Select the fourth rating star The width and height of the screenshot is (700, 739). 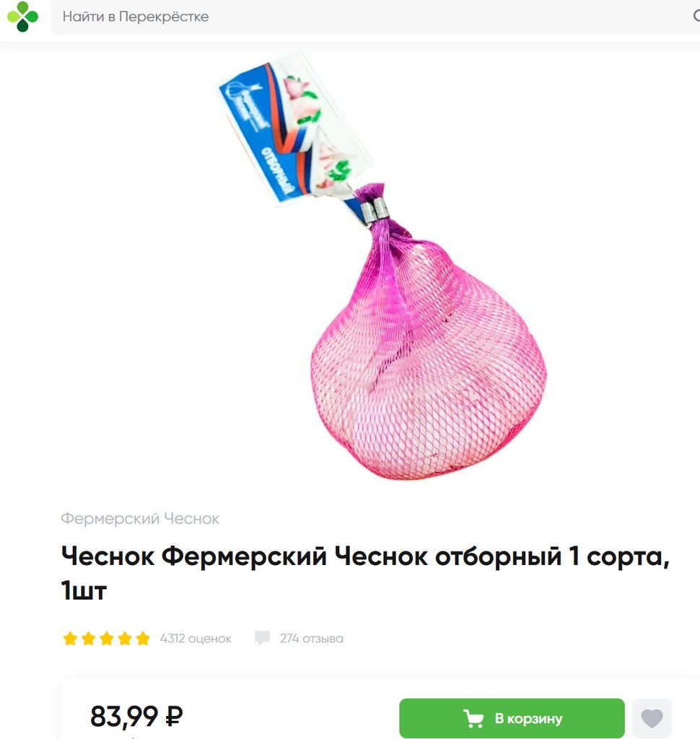tap(124, 639)
